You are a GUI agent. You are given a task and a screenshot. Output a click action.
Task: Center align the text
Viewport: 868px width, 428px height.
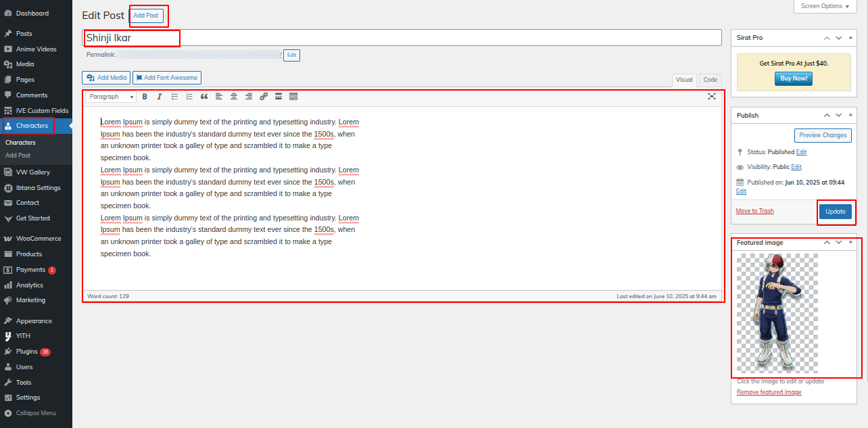[x=234, y=97]
